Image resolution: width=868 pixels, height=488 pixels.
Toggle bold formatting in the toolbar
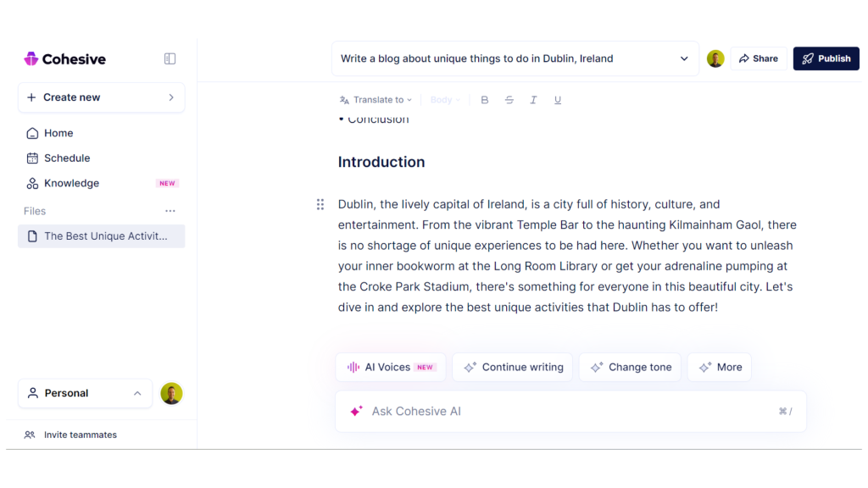tap(484, 99)
